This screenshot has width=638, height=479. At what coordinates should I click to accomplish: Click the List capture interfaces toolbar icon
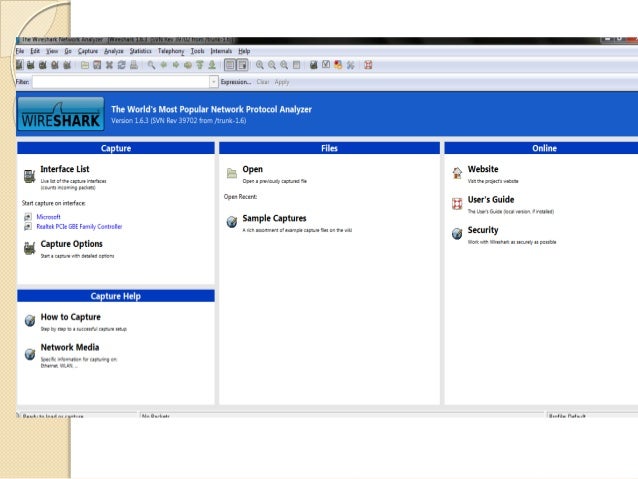pyautogui.click(x=20, y=65)
